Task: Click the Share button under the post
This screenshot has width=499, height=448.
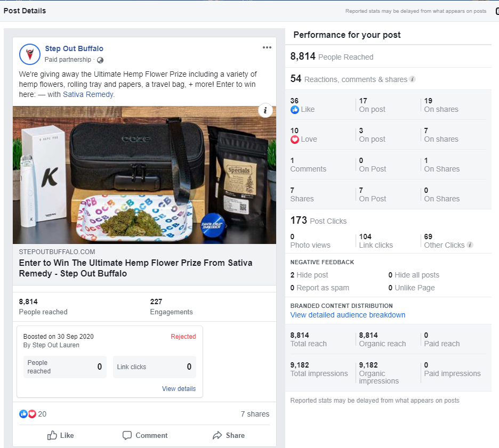Action: [x=229, y=435]
